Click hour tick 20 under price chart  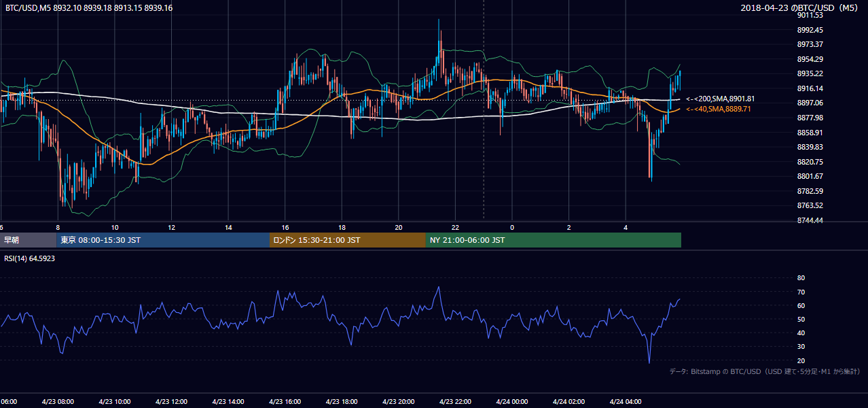click(399, 227)
